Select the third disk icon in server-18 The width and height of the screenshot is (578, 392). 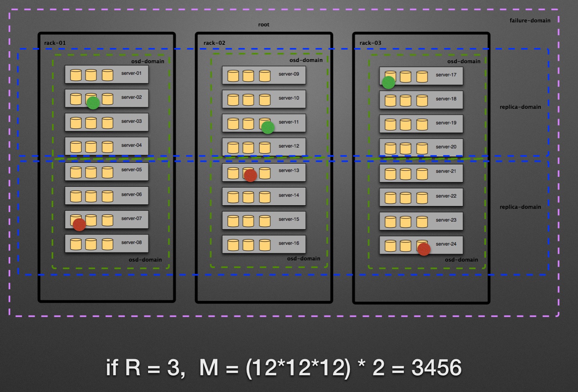coord(422,100)
